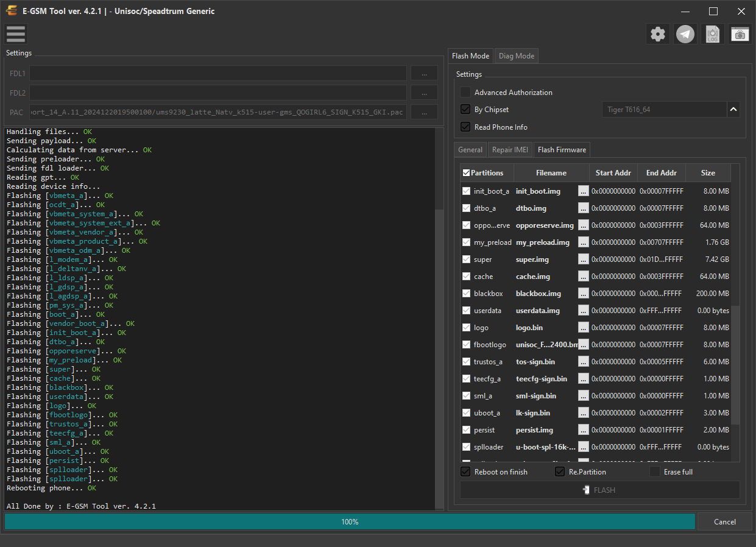Click 'Reading device info...' log line

pyautogui.click(x=53, y=186)
